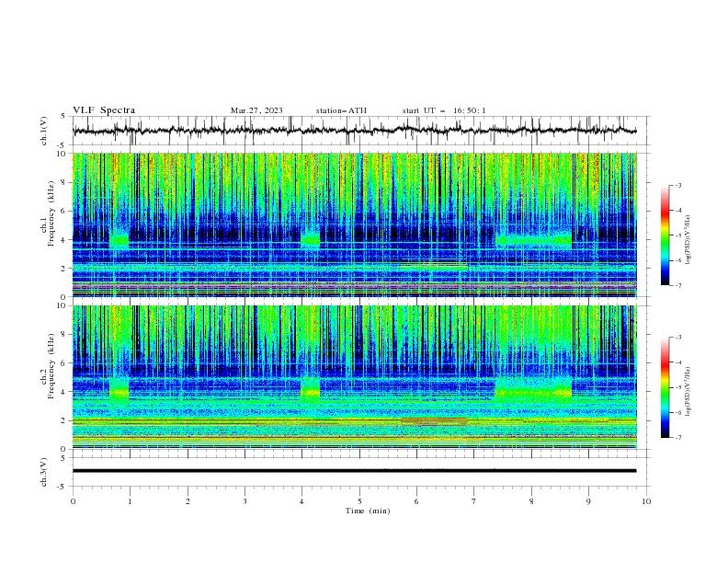Click the ch.3 flat black waveform trace

coord(354,471)
